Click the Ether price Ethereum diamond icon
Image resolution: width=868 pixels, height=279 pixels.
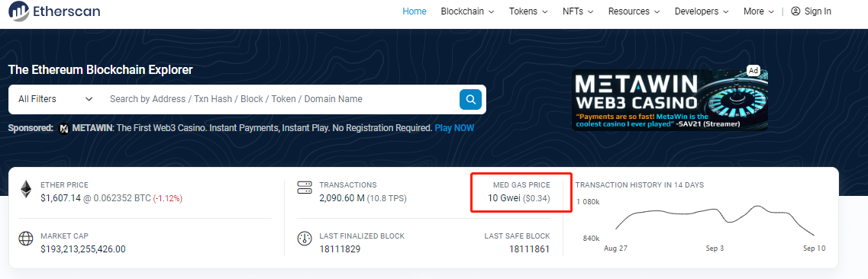26,190
